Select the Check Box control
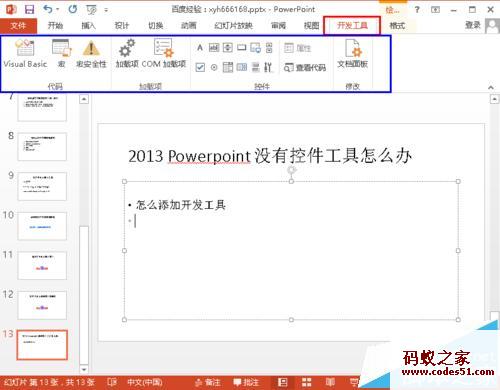Image resolution: width=500 pixels, height=390 pixels. click(x=200, y=67)
